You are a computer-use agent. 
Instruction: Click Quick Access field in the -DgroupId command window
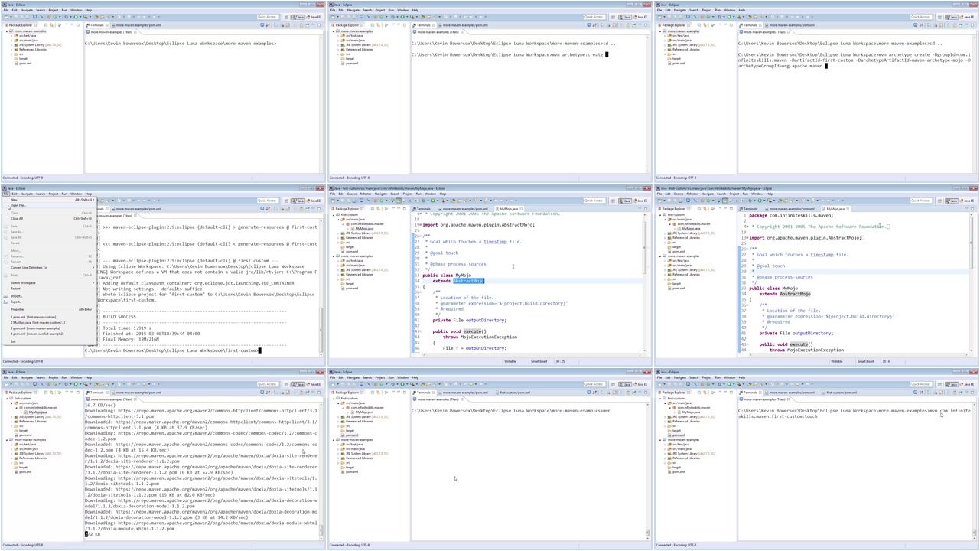pos(920,17)
